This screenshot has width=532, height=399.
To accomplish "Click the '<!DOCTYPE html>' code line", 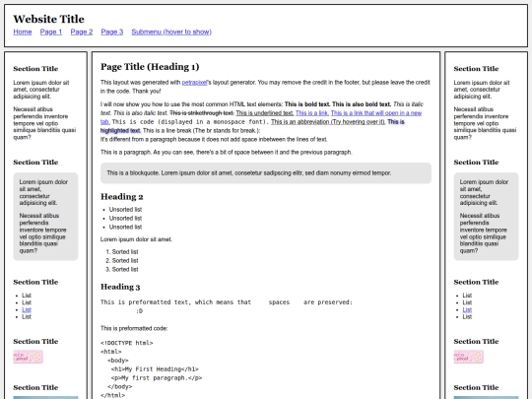I will [x=126, y=343].
